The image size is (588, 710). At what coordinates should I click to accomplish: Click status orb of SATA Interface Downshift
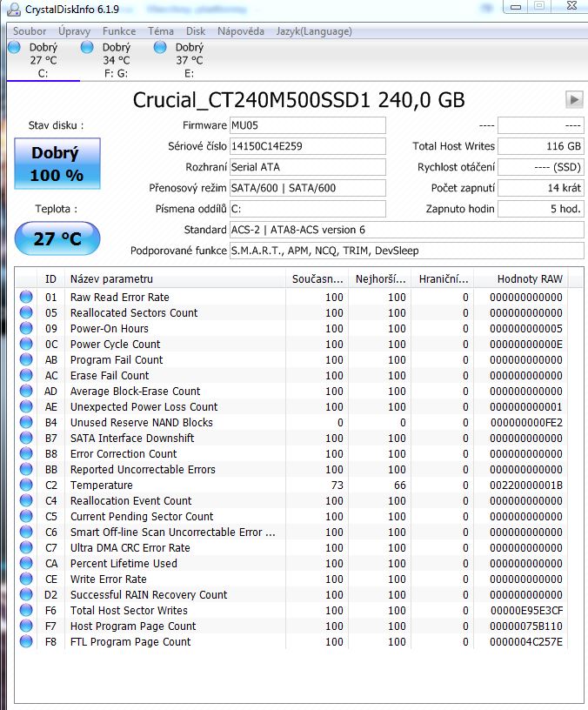(x=26, y=438)
